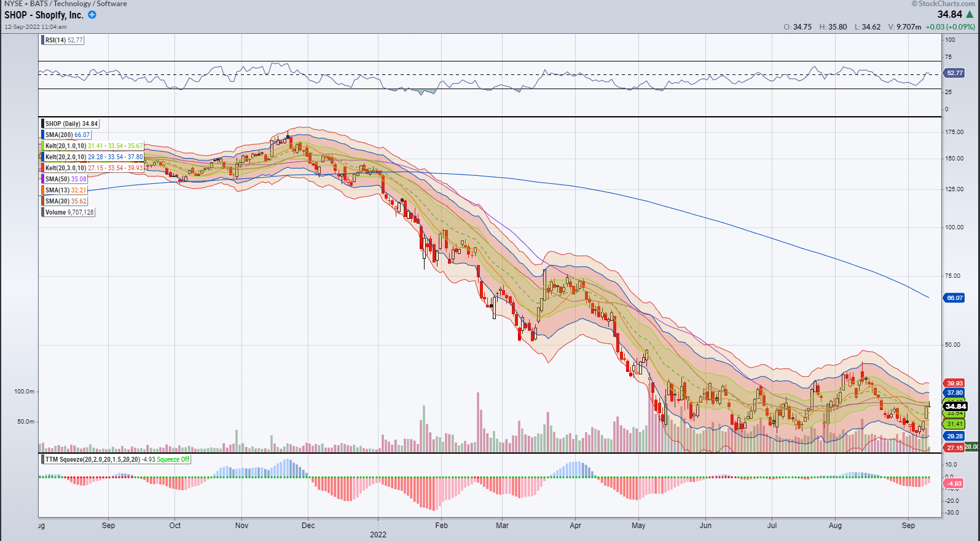Screen dimensions: 980x541
Task: Click the 125.00 price axis label
Action: (954, 189)
